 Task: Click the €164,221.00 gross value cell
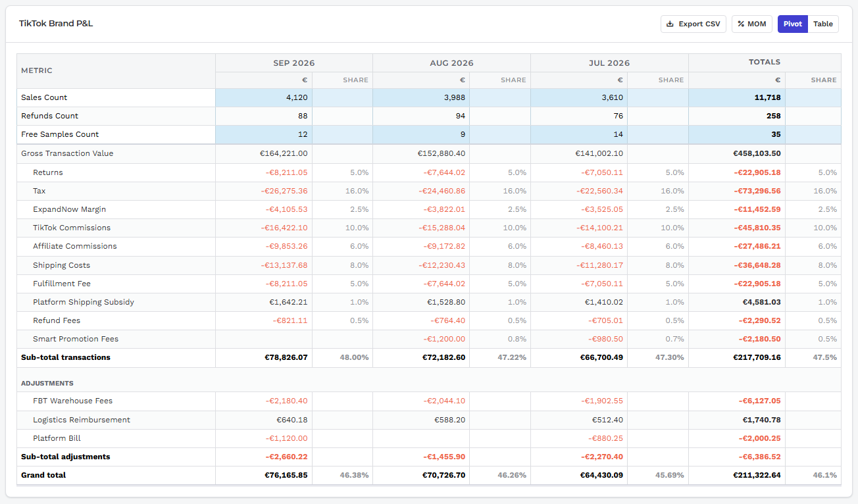(x=264, y=153)
